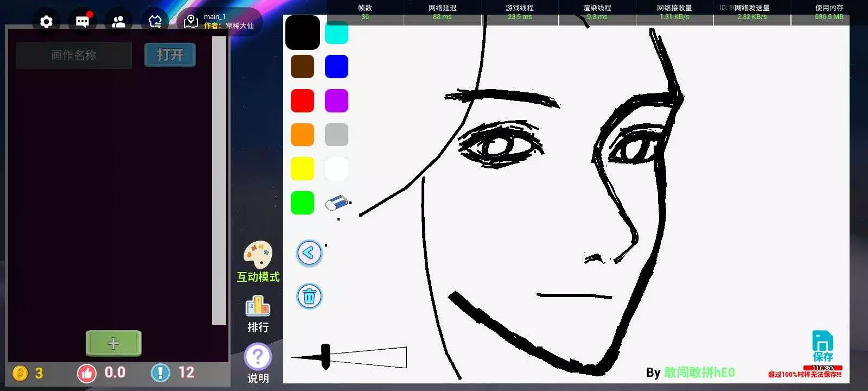Viewport: 868px width, 391px height.
Task: Click the brush size slider handle
Action: (325, 357)
